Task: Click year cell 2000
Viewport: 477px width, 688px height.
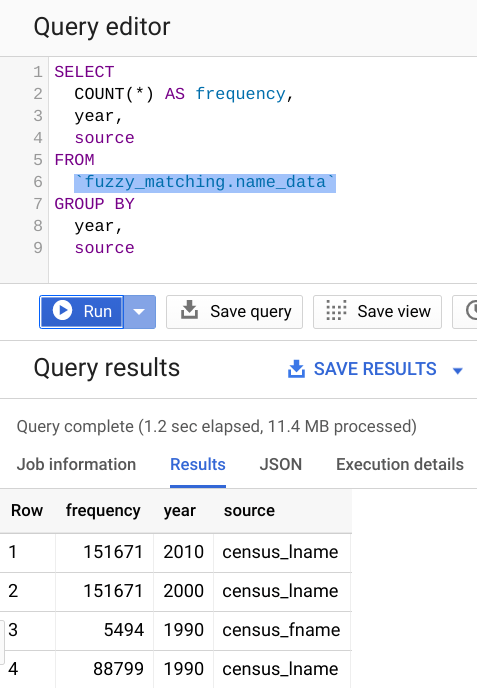Action: click(183, 591)
